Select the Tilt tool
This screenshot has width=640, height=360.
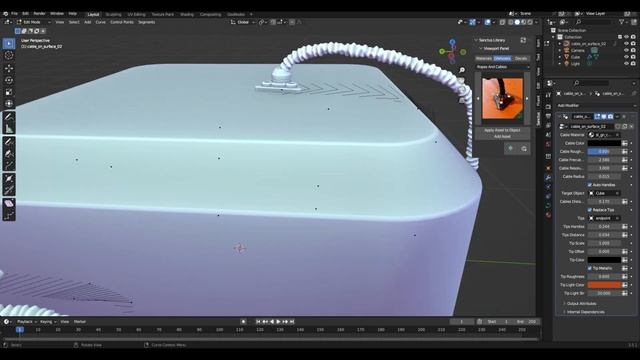9,190
